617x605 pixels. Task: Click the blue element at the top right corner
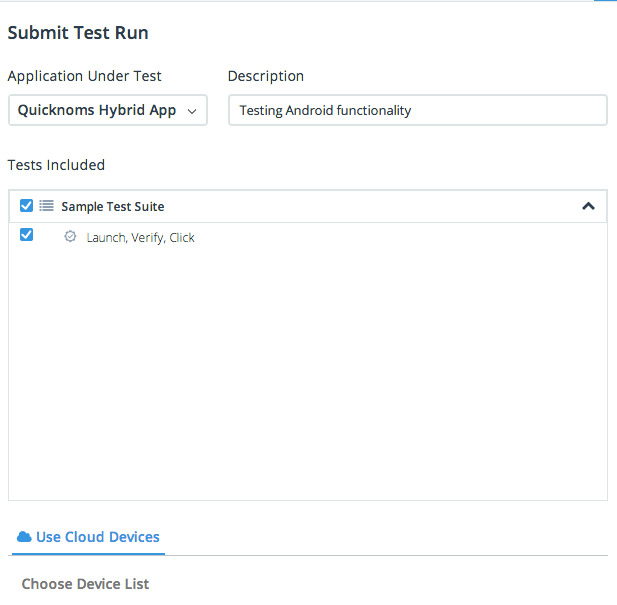point(605,2)
